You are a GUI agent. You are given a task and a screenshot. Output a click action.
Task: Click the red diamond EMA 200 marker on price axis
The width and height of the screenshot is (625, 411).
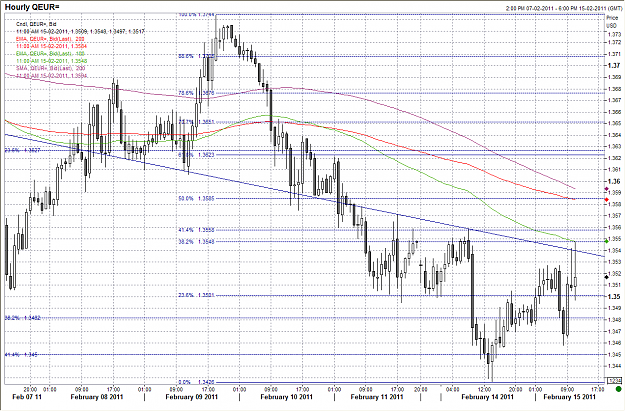607,199
